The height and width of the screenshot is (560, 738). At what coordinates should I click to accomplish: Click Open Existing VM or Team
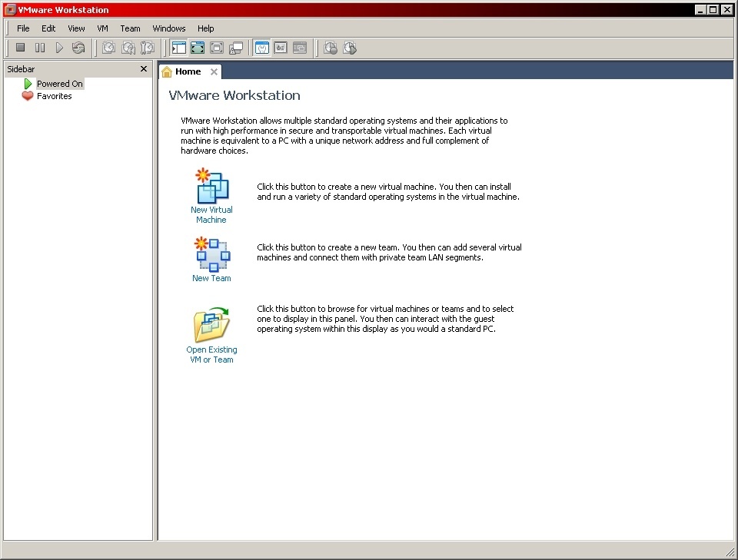tap(211, 328)
